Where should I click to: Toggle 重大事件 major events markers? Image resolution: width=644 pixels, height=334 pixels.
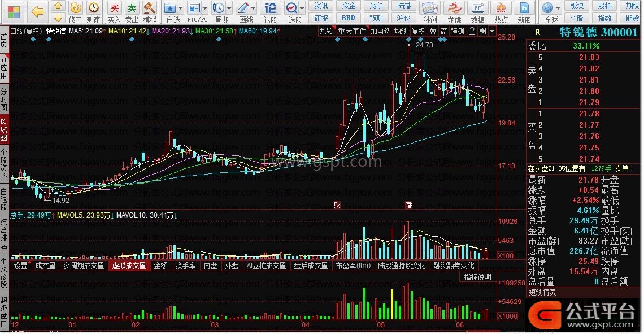pos(352,31)
